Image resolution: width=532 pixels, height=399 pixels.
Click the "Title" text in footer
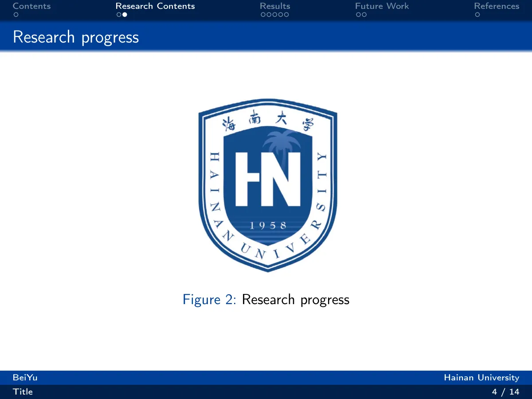coord(23,392)
